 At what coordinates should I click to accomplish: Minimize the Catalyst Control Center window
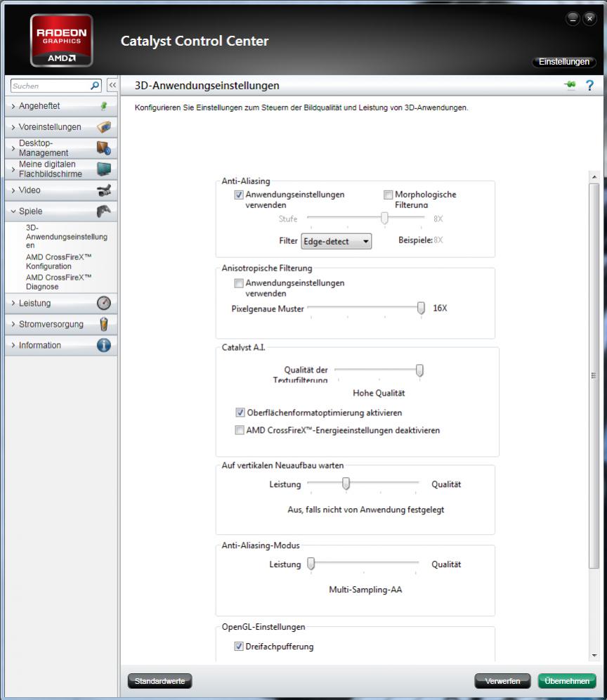point(573,19)
